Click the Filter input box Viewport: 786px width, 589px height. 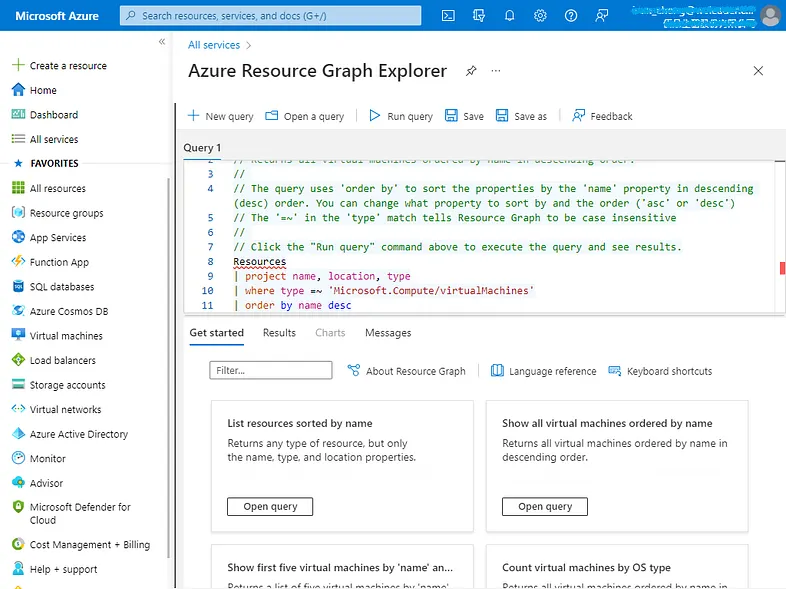click(x=270, y=370)
